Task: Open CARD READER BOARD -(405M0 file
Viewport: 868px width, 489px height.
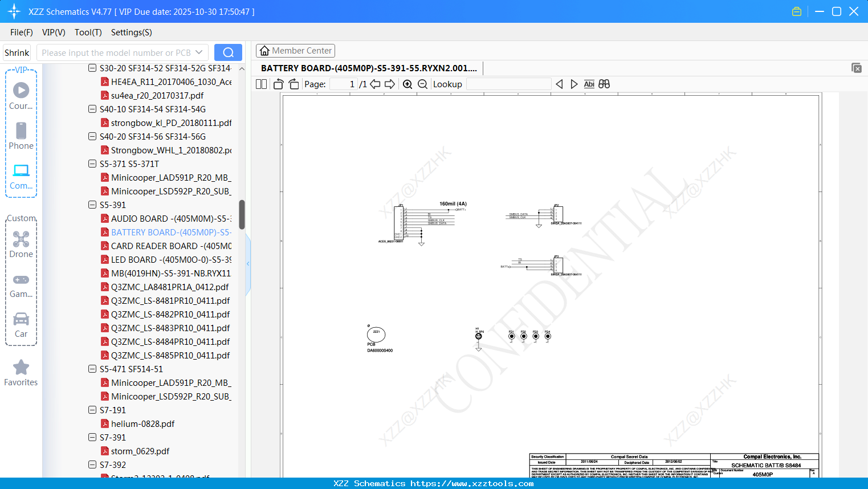Action: 171,246
